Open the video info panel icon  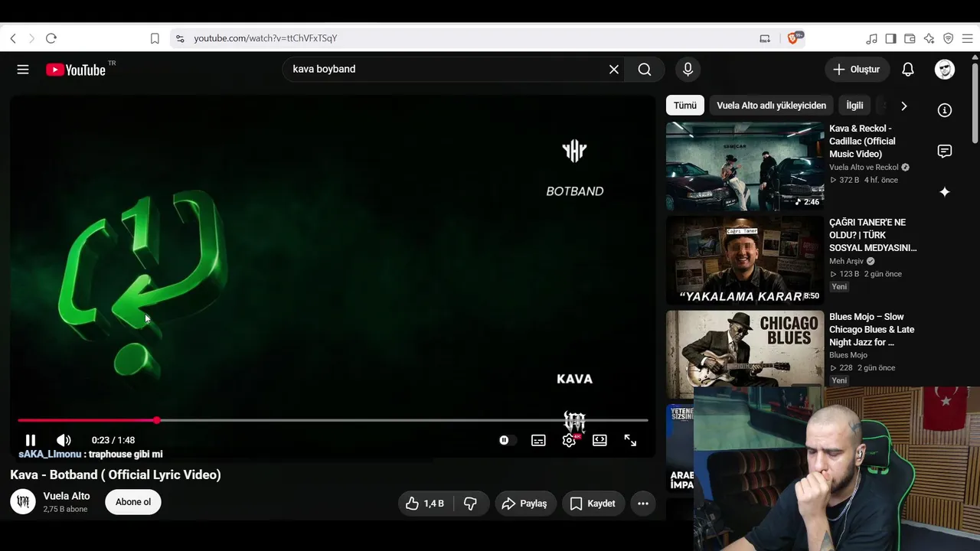point(945,110)
